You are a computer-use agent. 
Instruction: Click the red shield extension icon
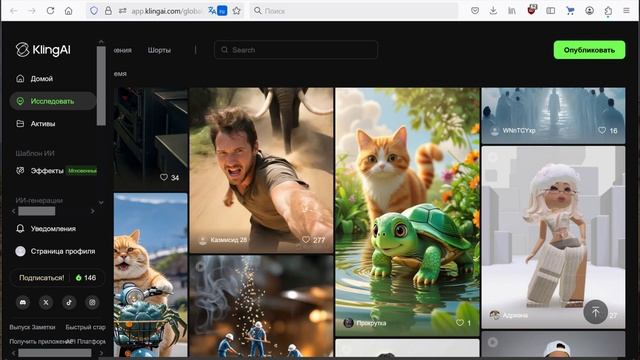coord(531,10)
